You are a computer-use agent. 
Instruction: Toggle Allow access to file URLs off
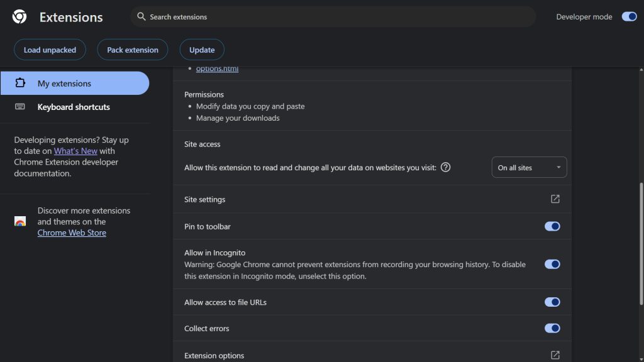pyautogui.click(x=552, y=302)
